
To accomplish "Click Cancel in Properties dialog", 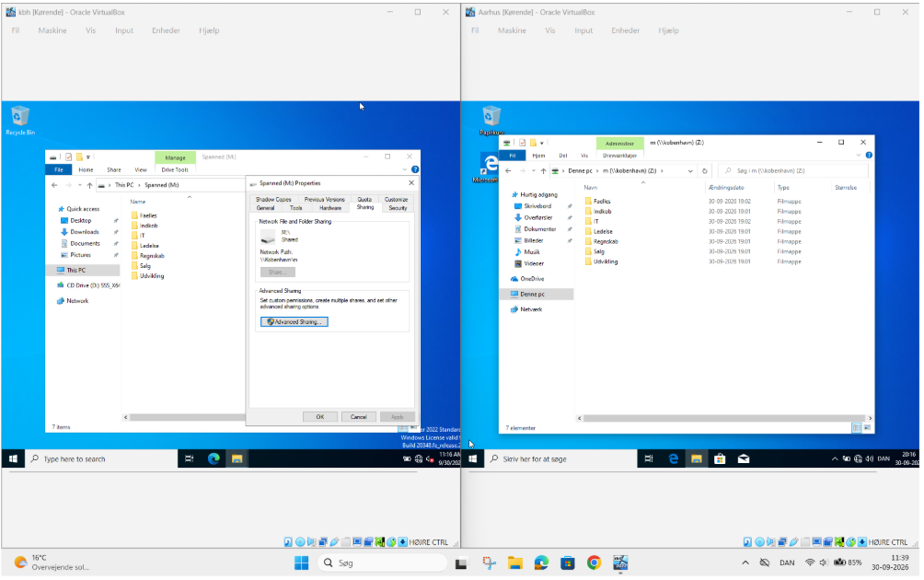I will 358,417.
